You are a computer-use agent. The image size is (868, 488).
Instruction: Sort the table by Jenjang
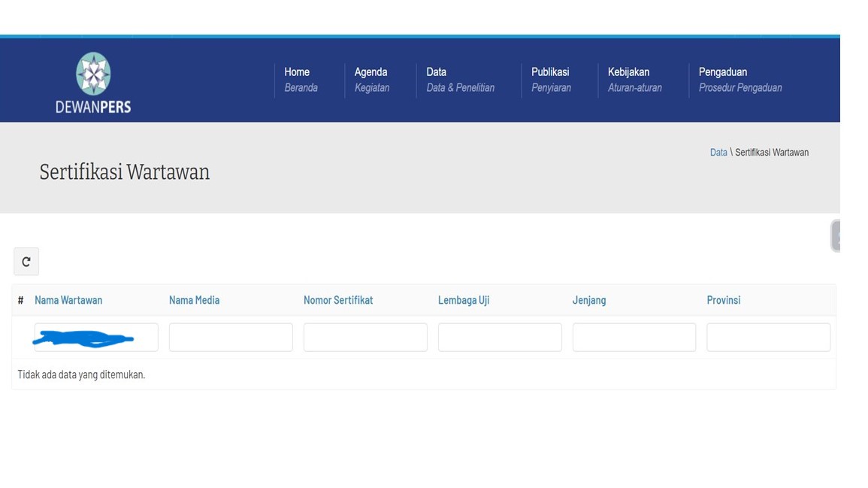(589, 300)
